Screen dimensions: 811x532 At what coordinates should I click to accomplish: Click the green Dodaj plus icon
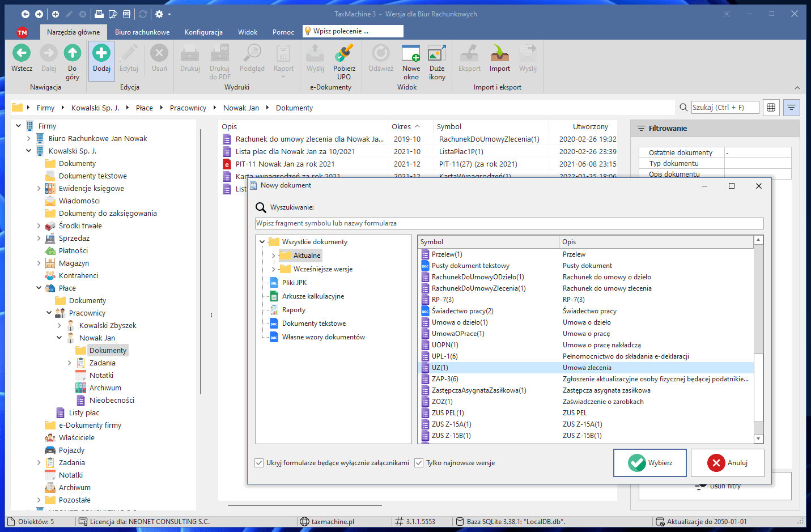click(x=101, y=53)
